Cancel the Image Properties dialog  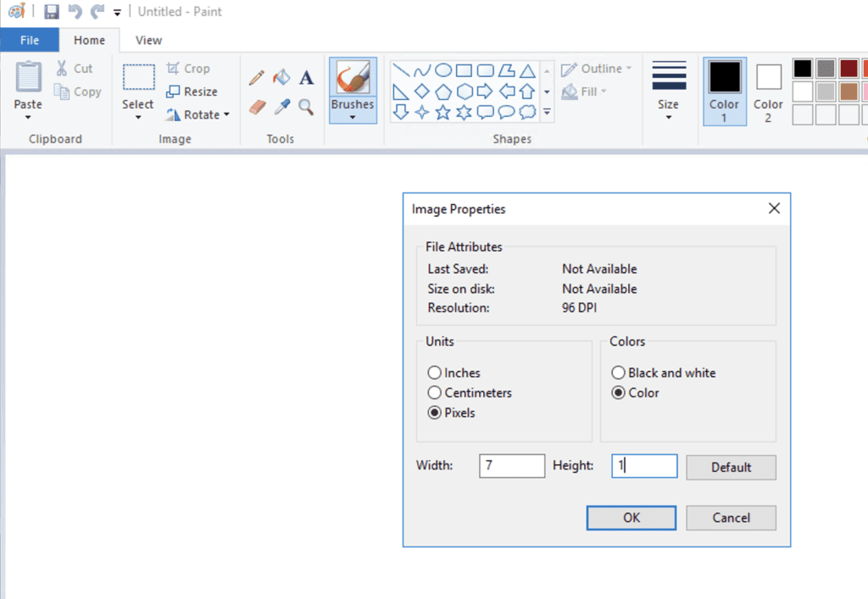point(731,518)
